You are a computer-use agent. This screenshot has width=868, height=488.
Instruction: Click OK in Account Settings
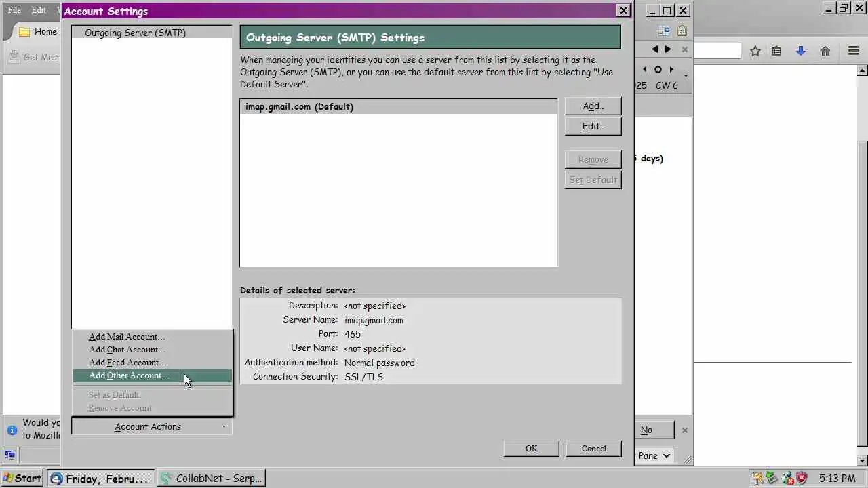point(531,449)
